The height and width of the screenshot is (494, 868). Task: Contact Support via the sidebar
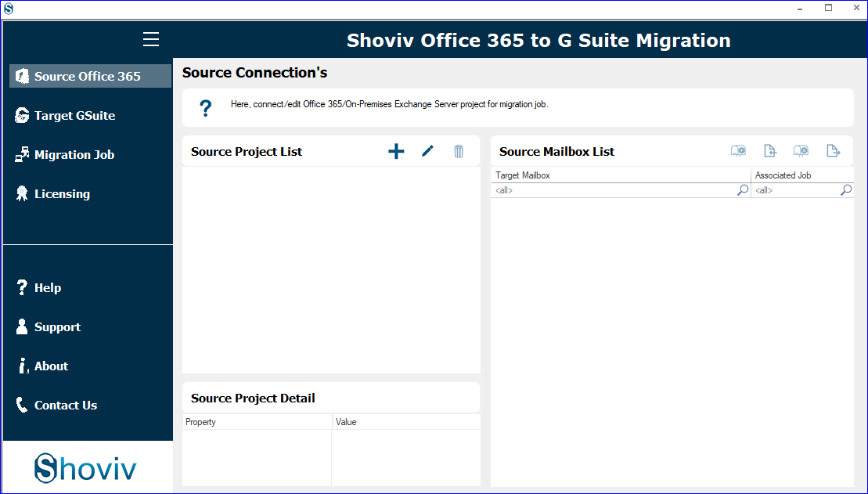coord(58,326)
